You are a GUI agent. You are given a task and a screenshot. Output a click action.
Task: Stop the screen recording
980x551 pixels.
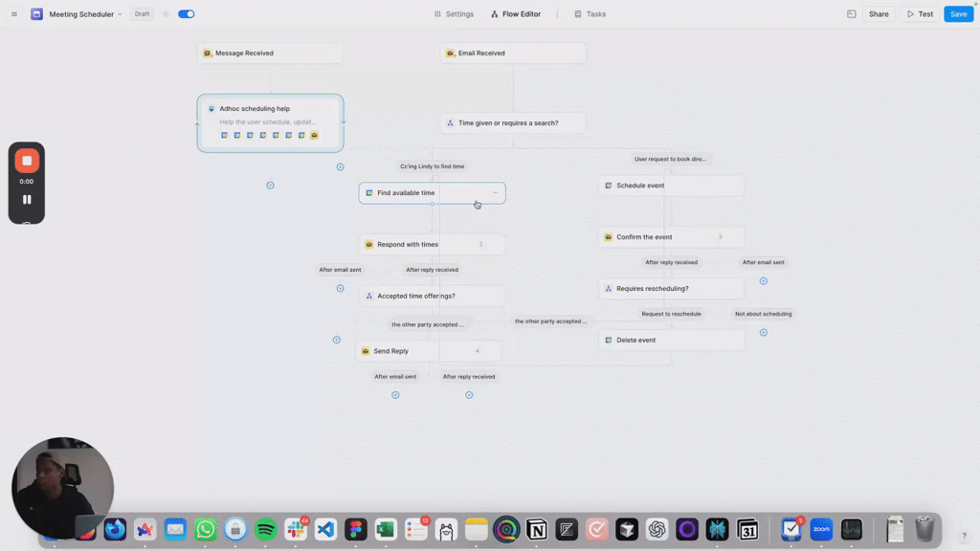pyautogui.click(x=27, y=161)
